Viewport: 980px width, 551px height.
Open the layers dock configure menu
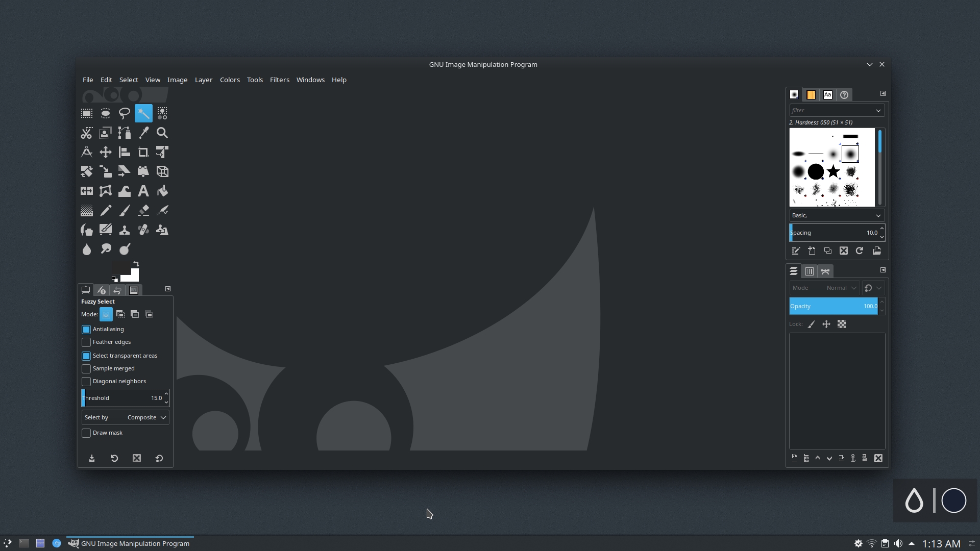coord(883,270)
